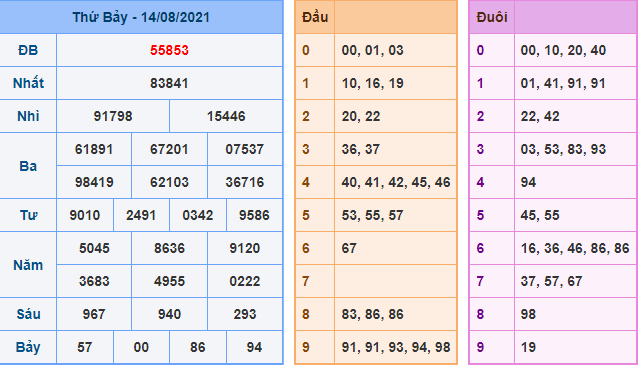Viewport: 639px width, 365px height.
Task: Select Đầu list 00, 01, 03
Action: click(372, 51)
